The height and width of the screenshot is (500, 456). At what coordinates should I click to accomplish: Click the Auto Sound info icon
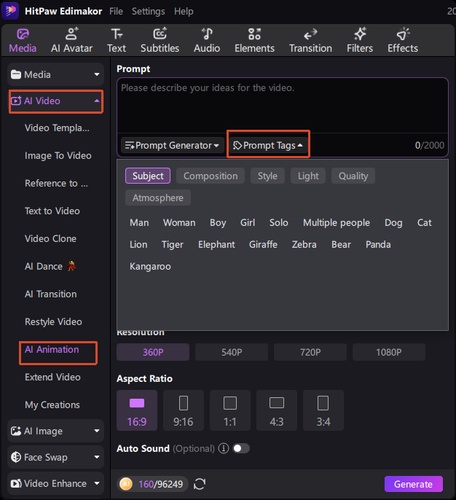(x=223, y=448)
